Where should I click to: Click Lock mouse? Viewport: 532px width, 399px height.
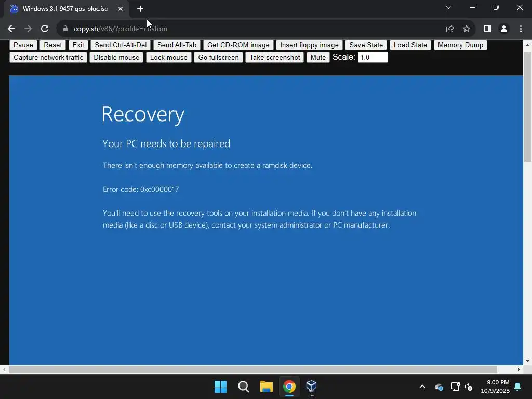(x=169, y=57)
